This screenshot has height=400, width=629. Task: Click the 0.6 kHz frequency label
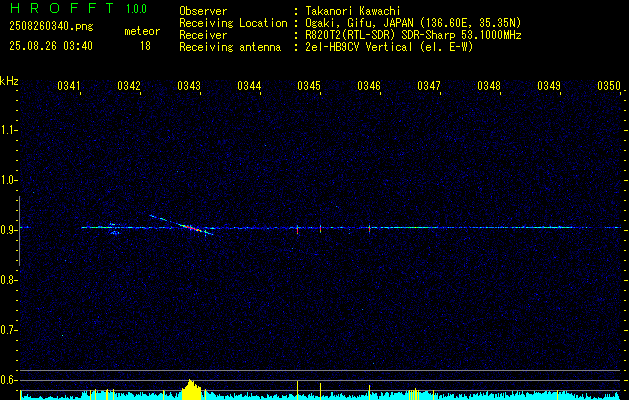point(8,380)
